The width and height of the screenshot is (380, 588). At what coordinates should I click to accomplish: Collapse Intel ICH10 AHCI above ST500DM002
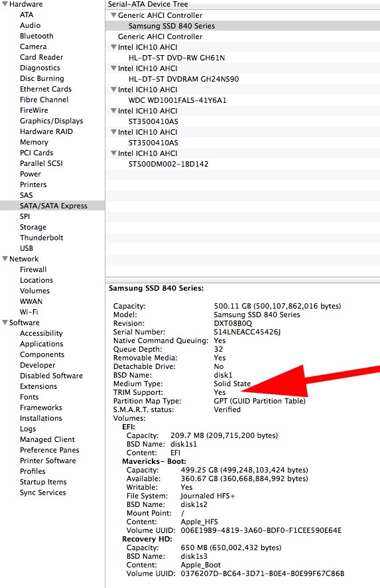click(x=113, y=153)
